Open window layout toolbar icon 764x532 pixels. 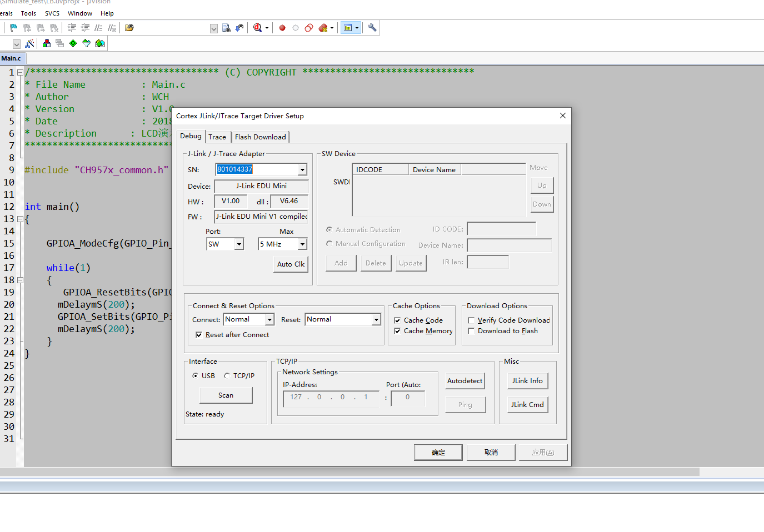click(x=348, y=28)
